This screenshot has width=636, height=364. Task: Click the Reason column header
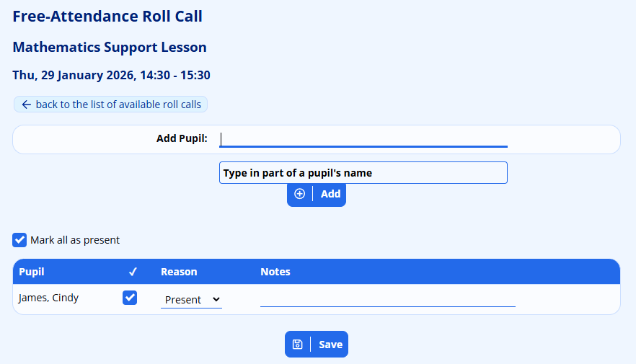point(179,272)
